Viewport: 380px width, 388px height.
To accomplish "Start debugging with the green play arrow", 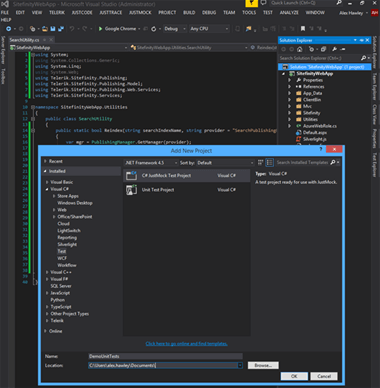I will (100, 29).
